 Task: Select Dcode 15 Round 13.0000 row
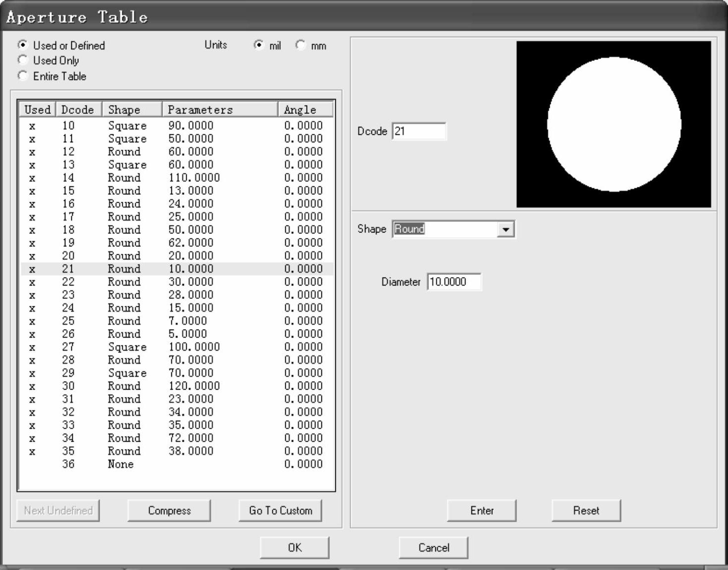[177, 191]
